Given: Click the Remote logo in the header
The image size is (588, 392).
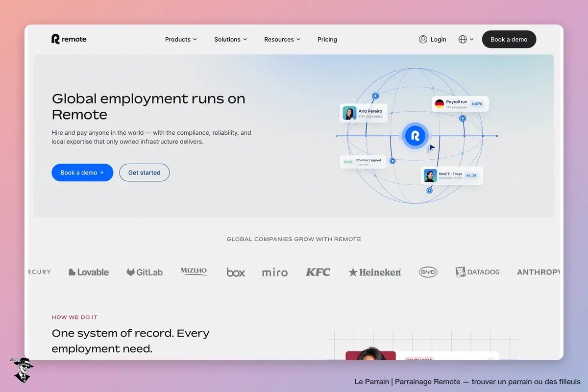Looking at the screenshot, I should click(x=69, y=39).
